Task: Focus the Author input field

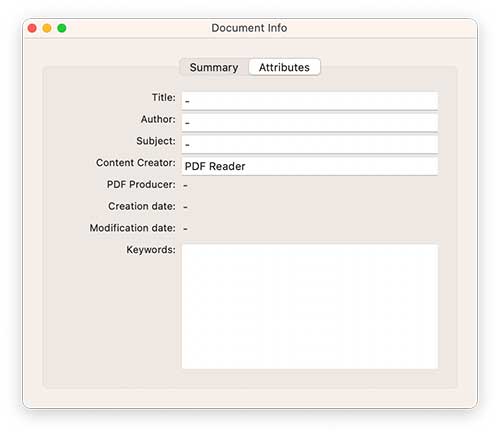Action: (x=310, y=123)
